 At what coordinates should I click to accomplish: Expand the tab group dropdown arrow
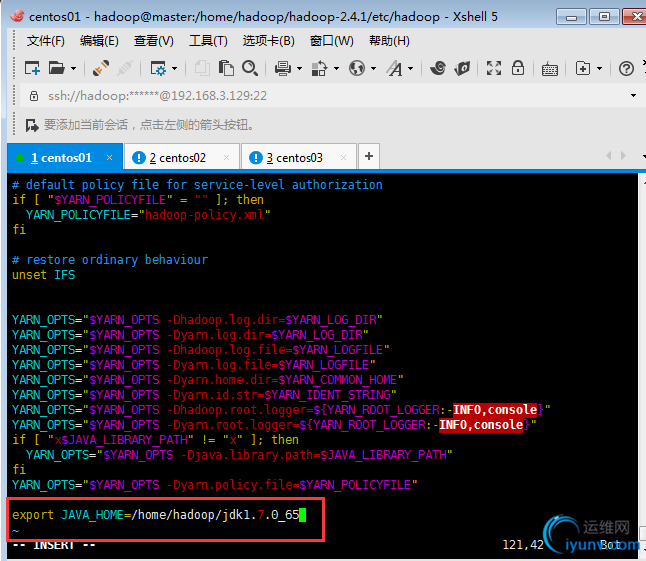[599, 68]
